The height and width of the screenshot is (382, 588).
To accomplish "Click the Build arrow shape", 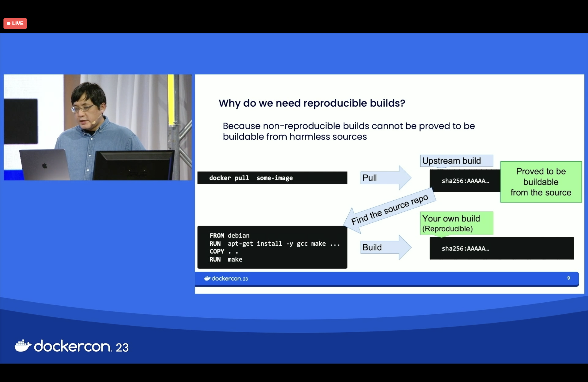I will click(386, 247).
